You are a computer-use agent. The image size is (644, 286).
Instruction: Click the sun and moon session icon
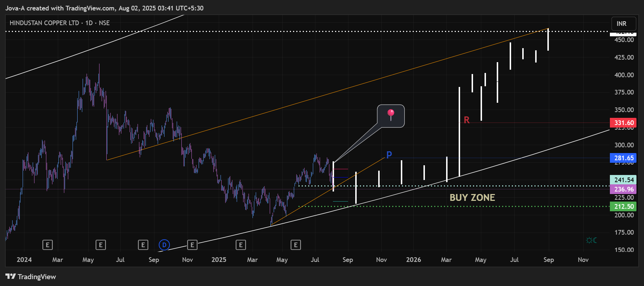(591, 240)
